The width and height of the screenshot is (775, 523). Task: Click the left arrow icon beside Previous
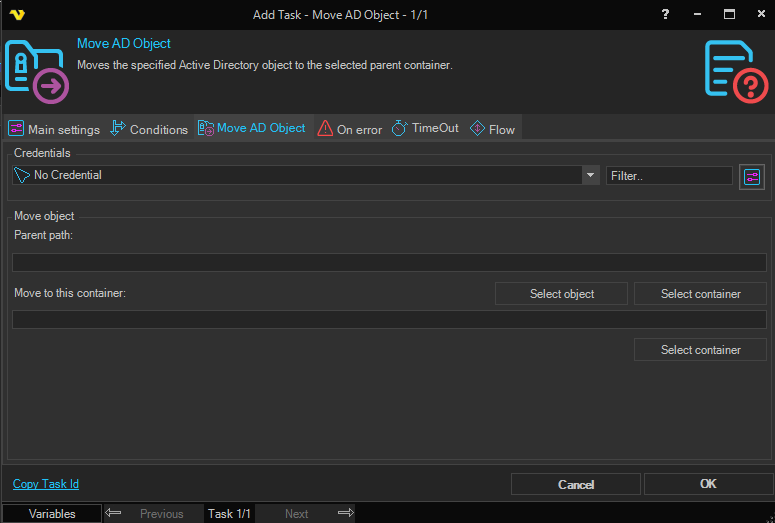click(113, 513)
